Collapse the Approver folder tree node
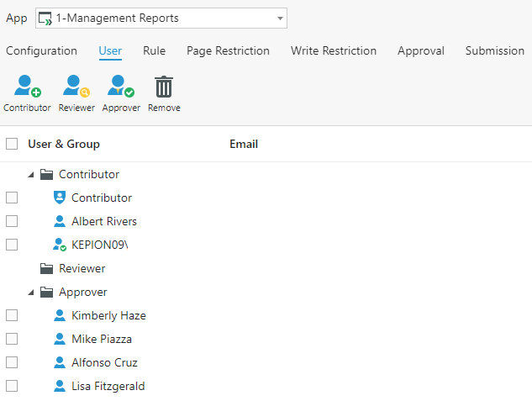 [x=31, y=293]
